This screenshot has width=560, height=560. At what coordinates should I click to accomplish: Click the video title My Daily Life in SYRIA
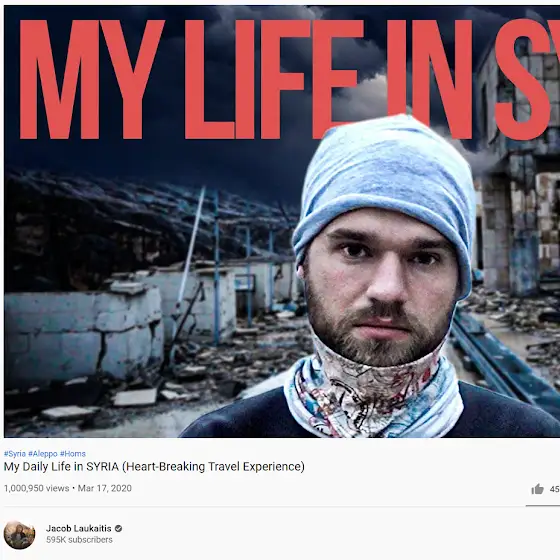tap(154, 467)
